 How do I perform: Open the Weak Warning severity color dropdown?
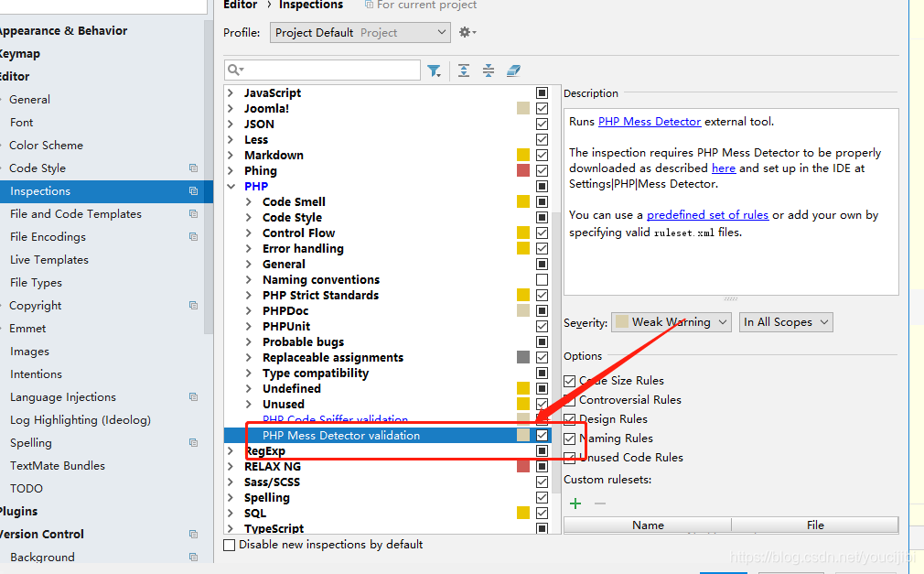672,321
